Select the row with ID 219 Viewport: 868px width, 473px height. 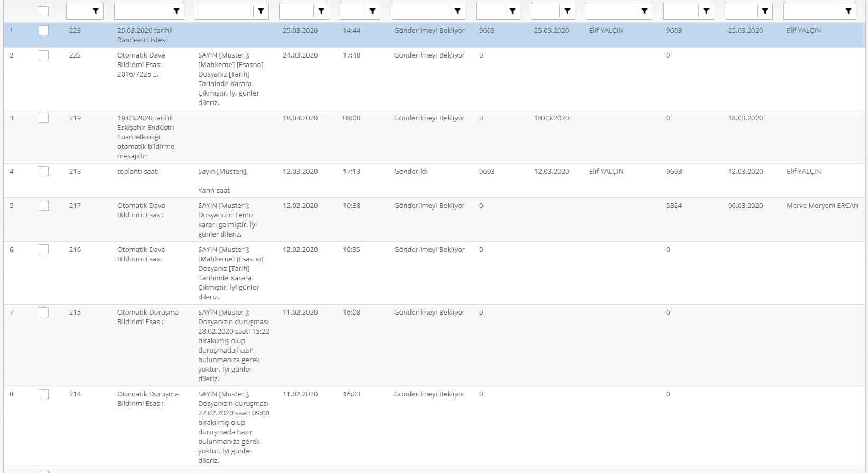pos(75,118)
